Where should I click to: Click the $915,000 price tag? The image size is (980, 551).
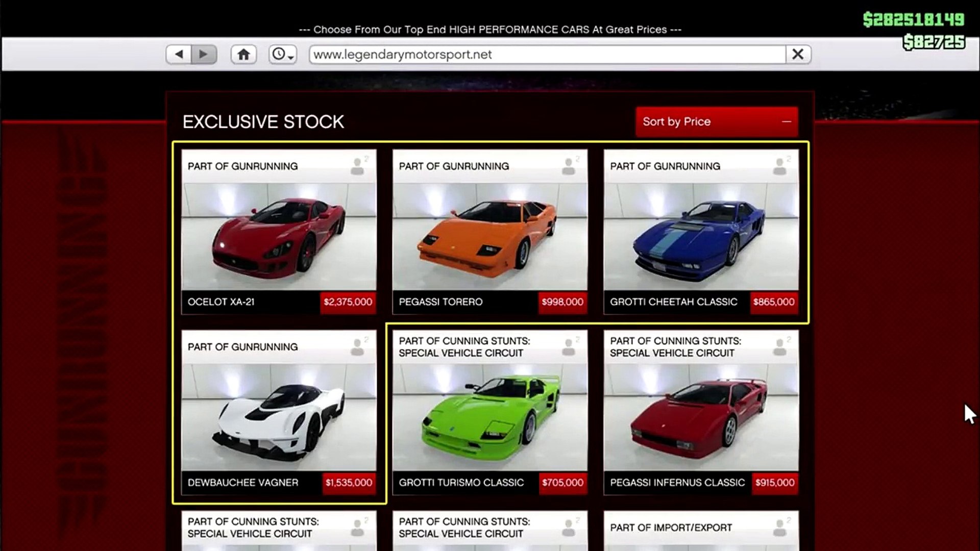775,483
